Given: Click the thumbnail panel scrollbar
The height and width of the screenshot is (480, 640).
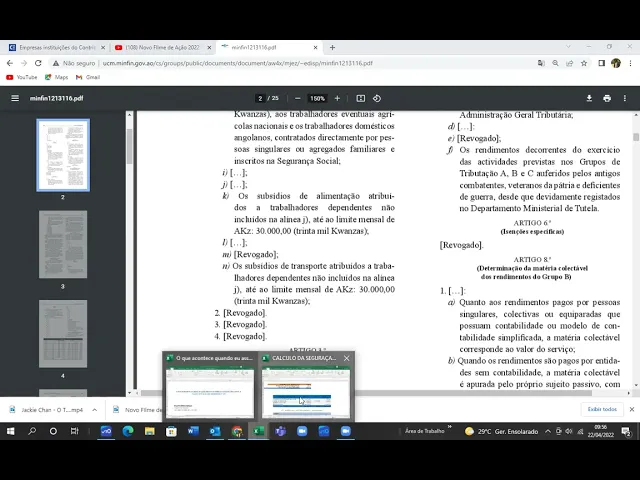Looking at the screenshot, I should click(129, 147).
